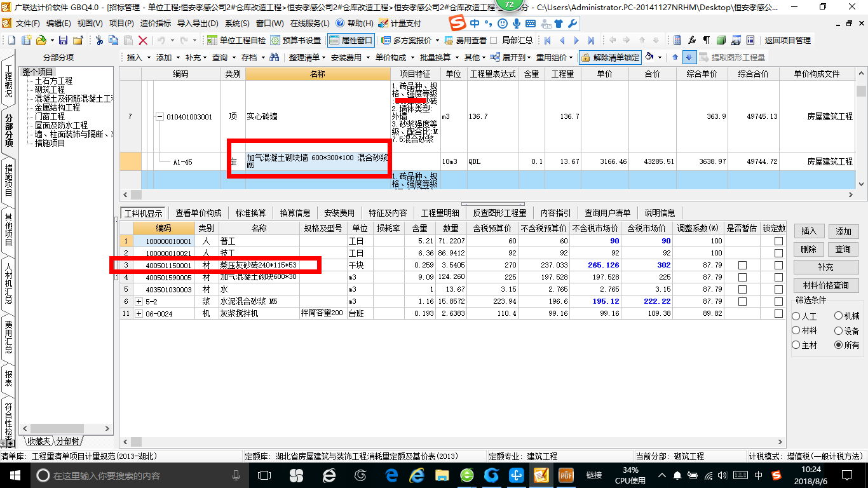
Task: Click 补充 button in right panel
Action: click(x=826, y=268)
